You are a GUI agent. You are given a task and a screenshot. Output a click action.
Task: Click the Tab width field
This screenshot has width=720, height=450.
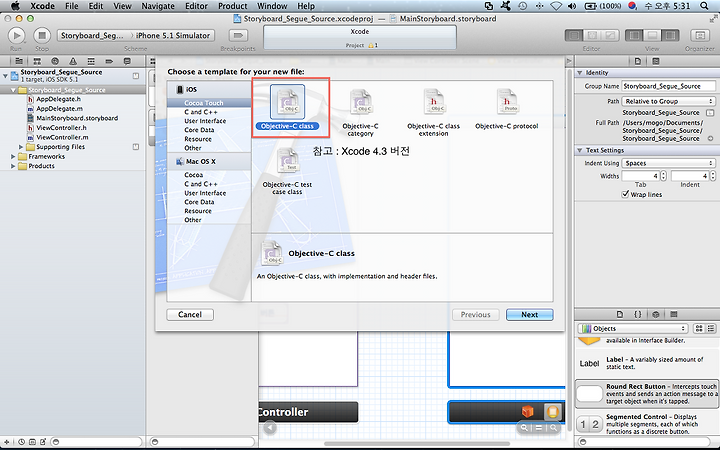(641, 176)
